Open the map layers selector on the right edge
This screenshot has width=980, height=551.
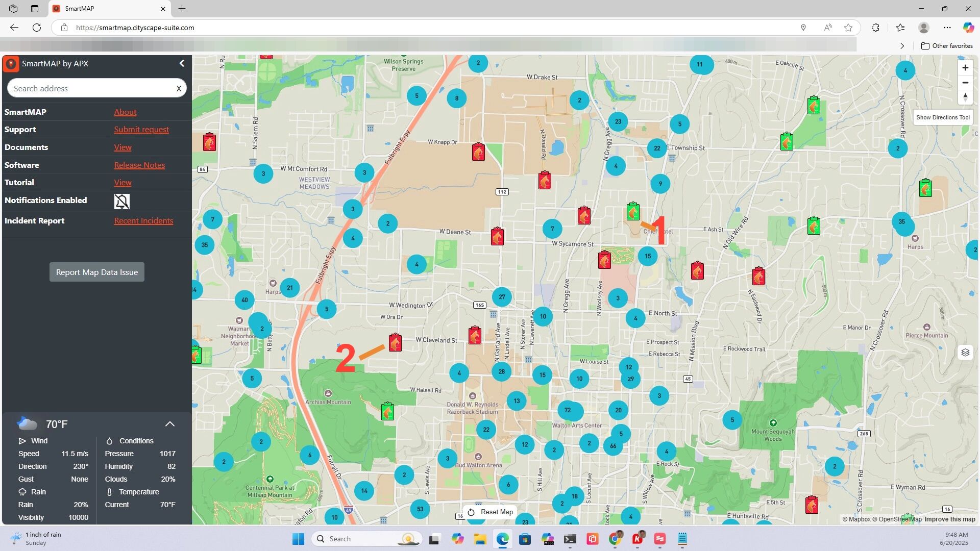click(965, 352)
